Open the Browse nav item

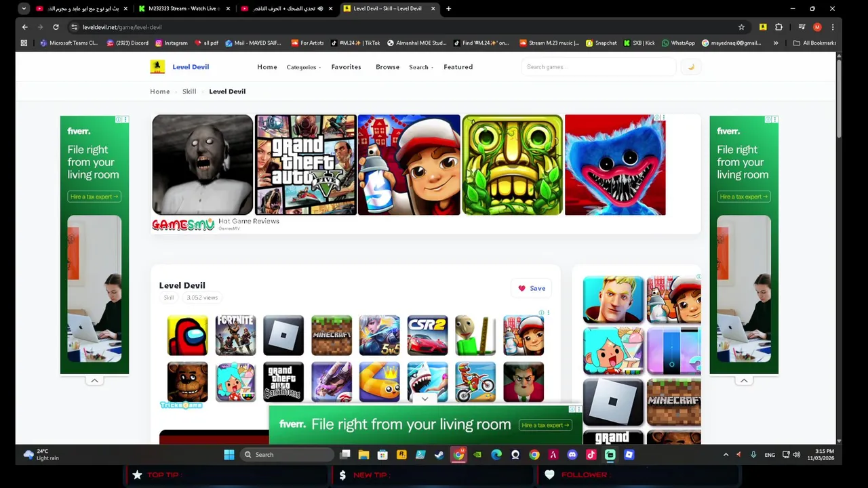click(x=387, y=67)
